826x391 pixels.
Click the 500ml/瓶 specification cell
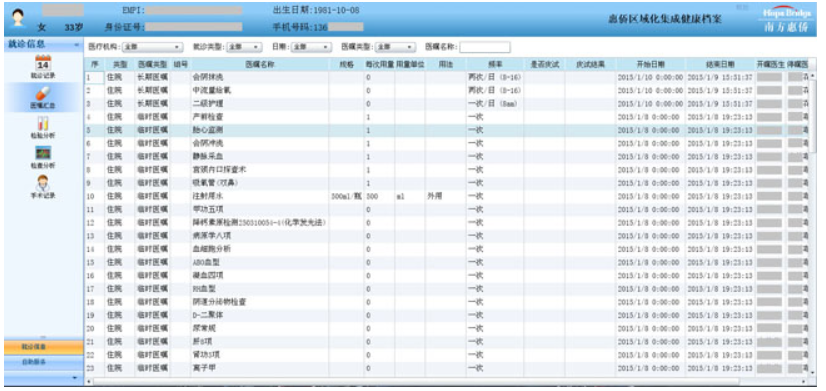point(346,196)
